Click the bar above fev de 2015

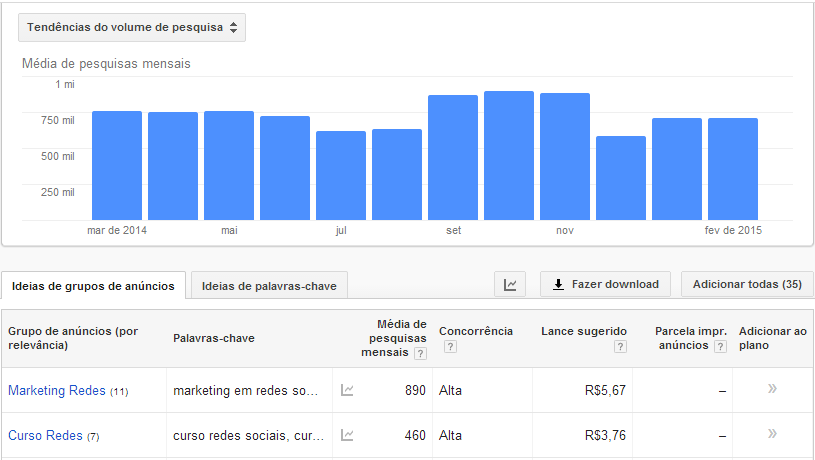click(733, 168)
